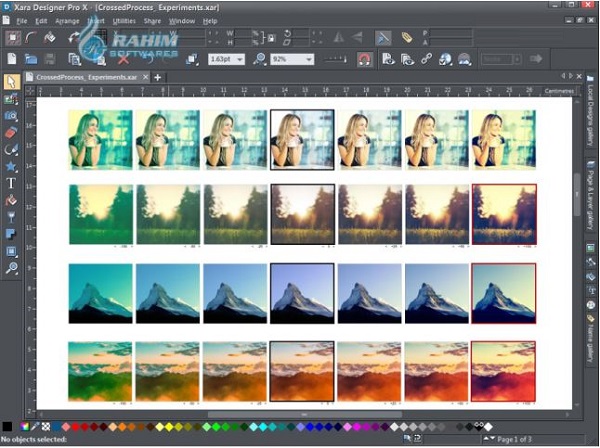Viewport: 600px width, 448px height.
Task: Click the vertical scrollbar thumb
Action: pyautogui.click(x=577, y=196)
